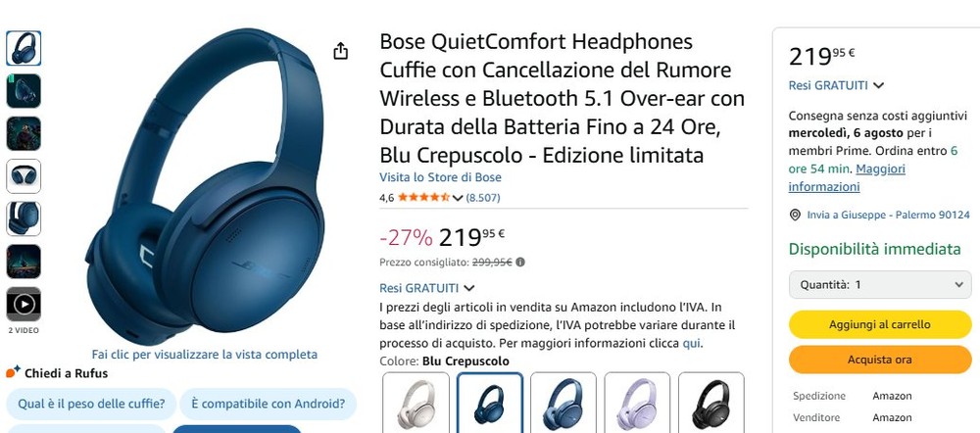Click the share icon above product image
Image resolution: width=980 pixels, height=433 pixels.
(340, 51)
